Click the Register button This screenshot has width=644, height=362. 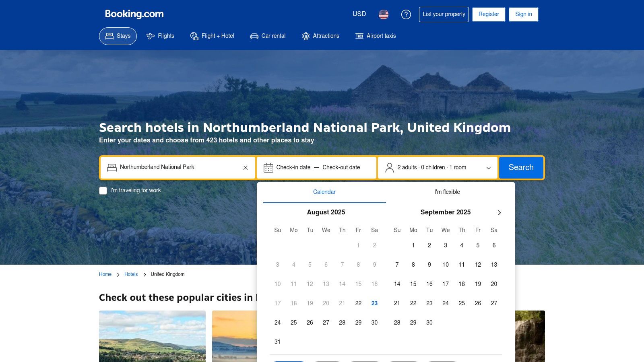(489, 14)
